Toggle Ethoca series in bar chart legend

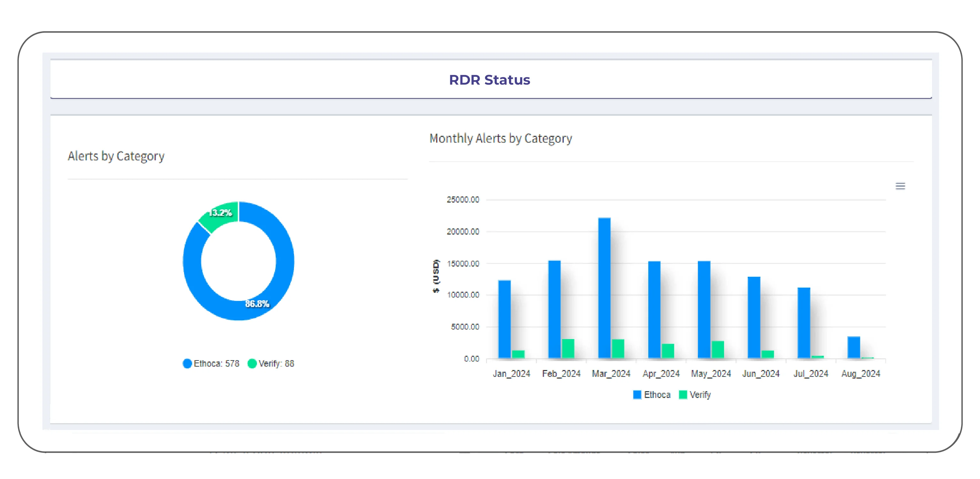point(657,395)
